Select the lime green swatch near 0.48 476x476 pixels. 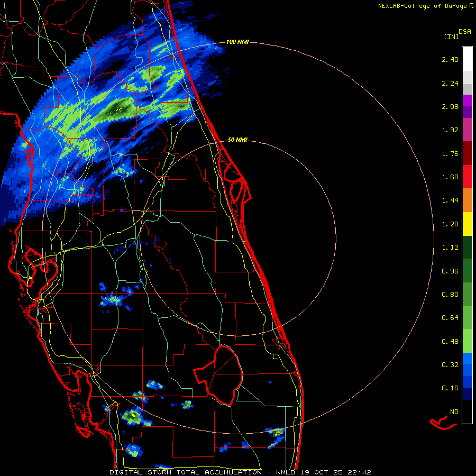pyautogui.click(x=467, y=342)
